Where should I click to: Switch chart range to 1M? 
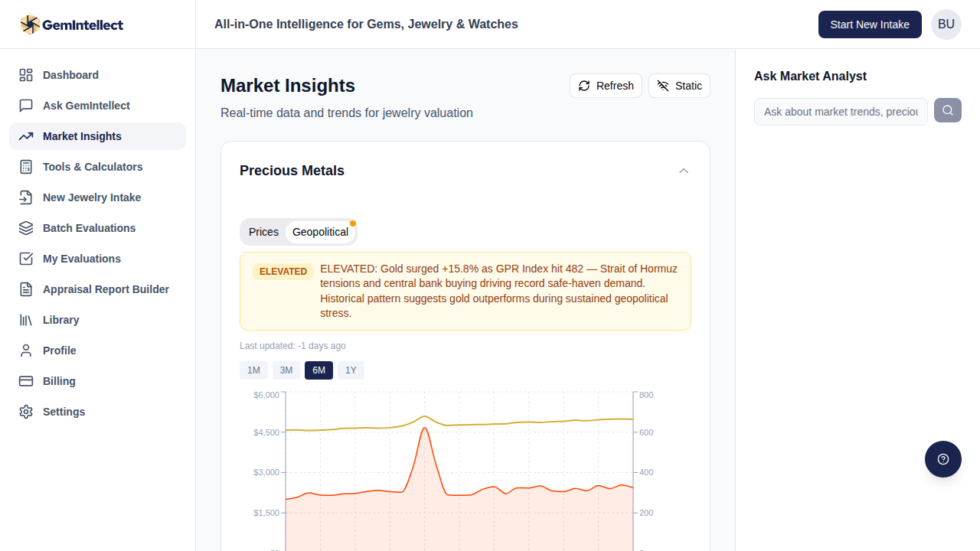(x=253, y=370)
